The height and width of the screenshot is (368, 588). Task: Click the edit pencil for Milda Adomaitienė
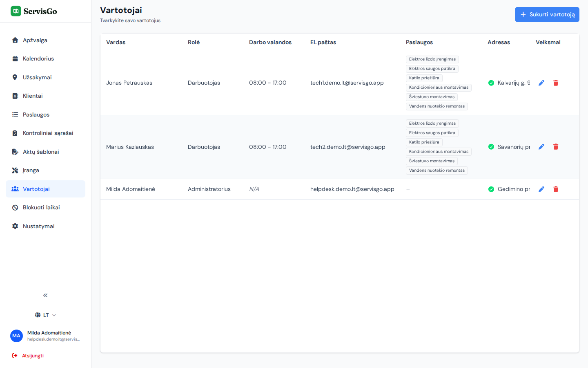pyautogui.click(x=541, y=189)
